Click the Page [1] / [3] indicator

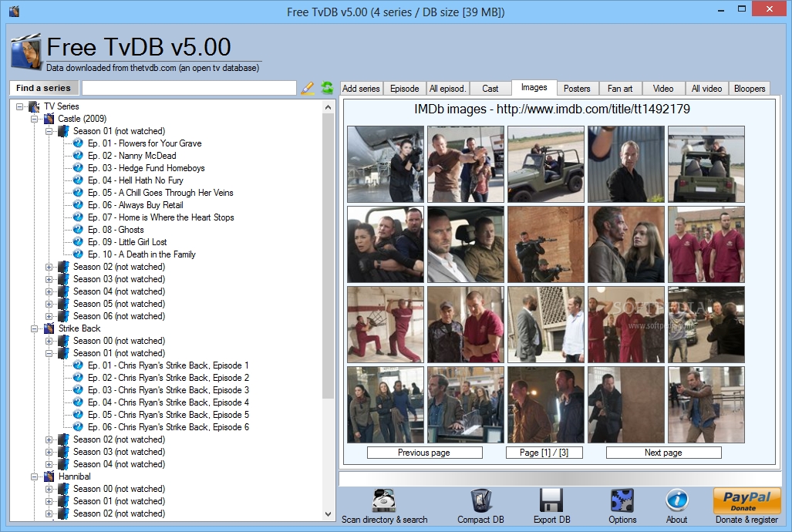click(x=544, y=453)
